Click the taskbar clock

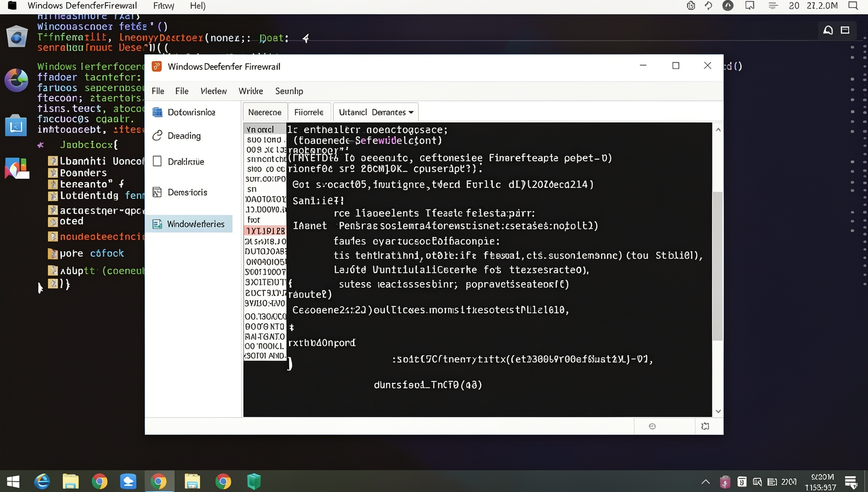pyautogui.click(x=820, y=482)
